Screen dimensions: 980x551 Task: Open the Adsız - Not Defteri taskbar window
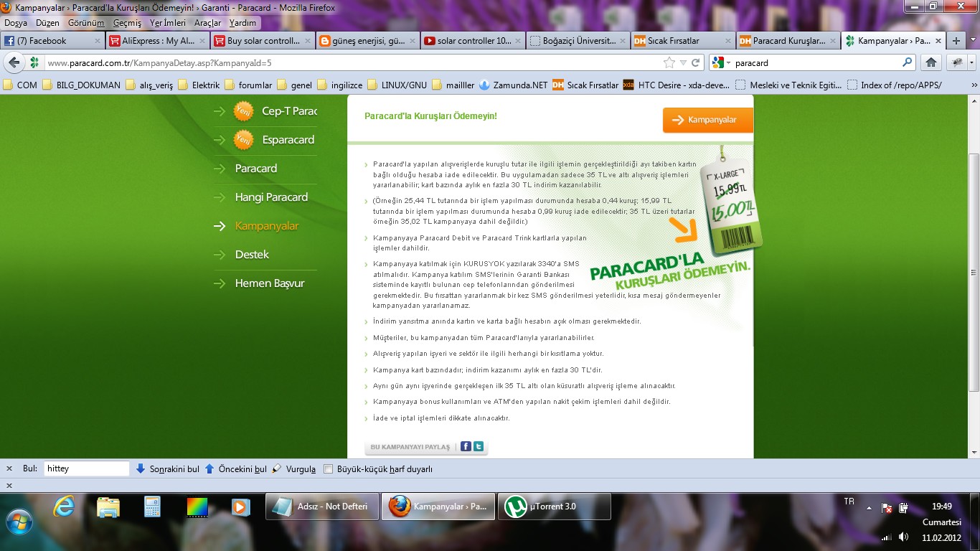point(322,507)
